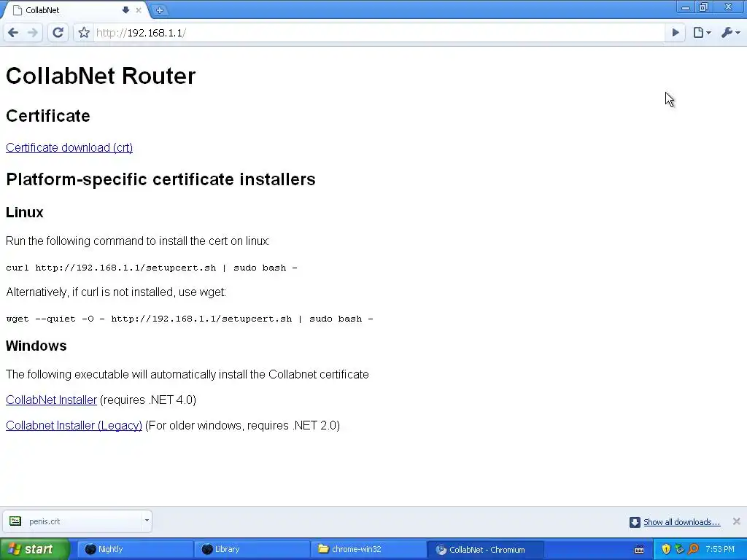Go back using the browser back arrow
Image resolution: width=747 pixels, height=560 pixels.
(13, 32)
